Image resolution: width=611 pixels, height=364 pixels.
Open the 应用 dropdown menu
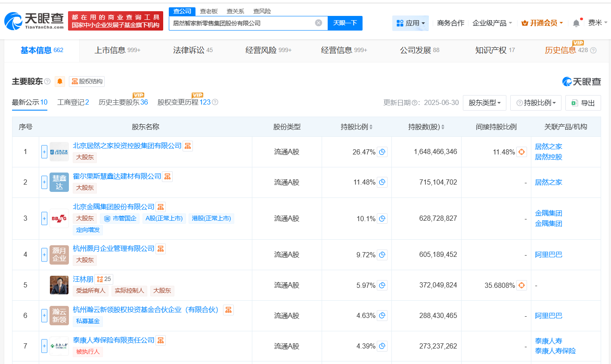pos(410,23)
